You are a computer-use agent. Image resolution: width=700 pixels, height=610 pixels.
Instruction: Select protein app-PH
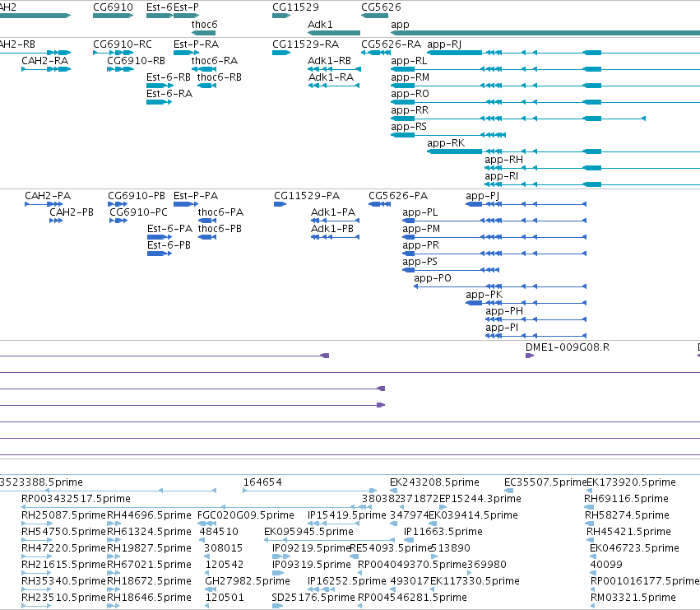tap(504, 311)
